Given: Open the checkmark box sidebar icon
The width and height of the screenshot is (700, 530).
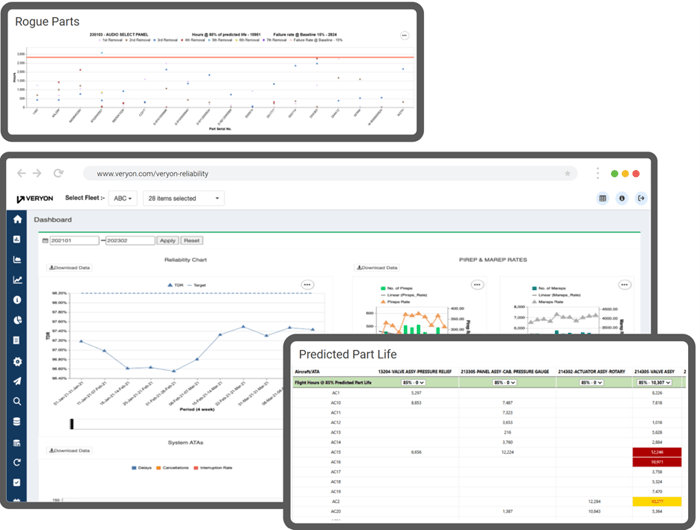Looking at the screenshot, I should [x=17, y=482].
